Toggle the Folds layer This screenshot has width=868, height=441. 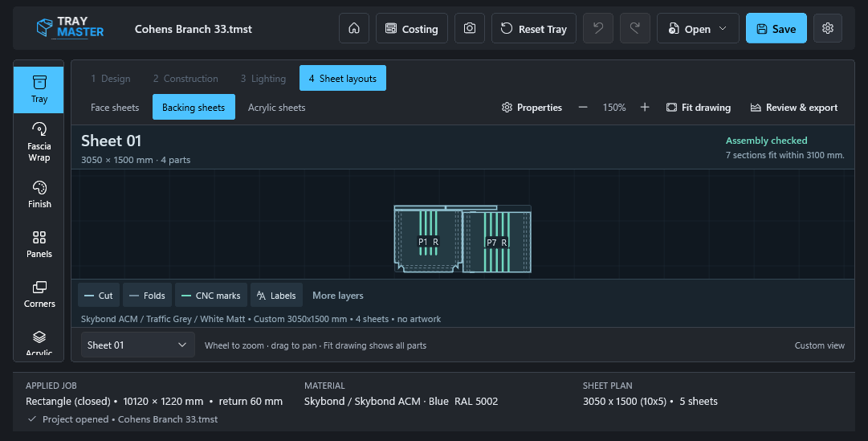pyautogui.click(x=147, y=296)
